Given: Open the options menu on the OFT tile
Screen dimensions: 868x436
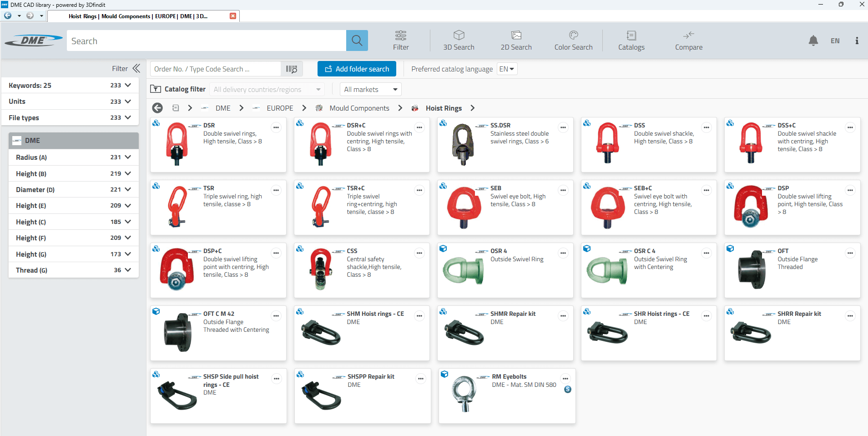Looking at the screenshot, I should pos(850,253).
